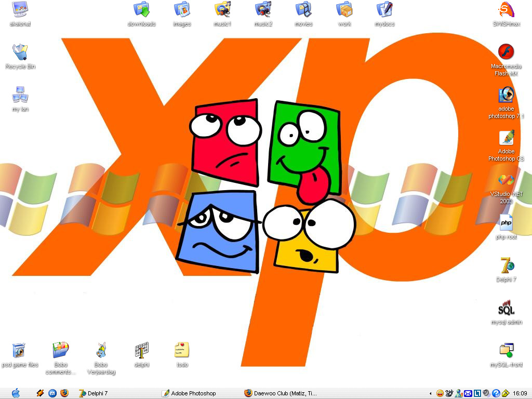
Task: Launch Maxthon browser from quick launch
Action: tap(52, 393)
